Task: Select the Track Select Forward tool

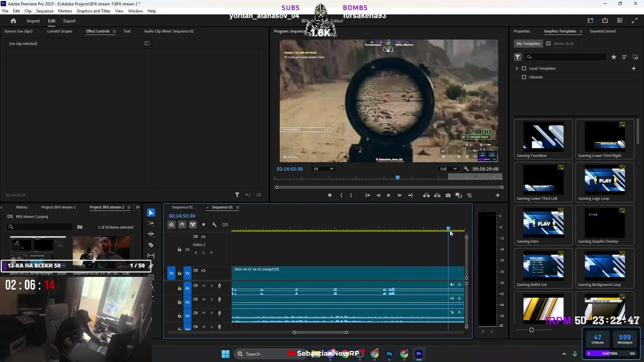Action: tap(151, 223)
